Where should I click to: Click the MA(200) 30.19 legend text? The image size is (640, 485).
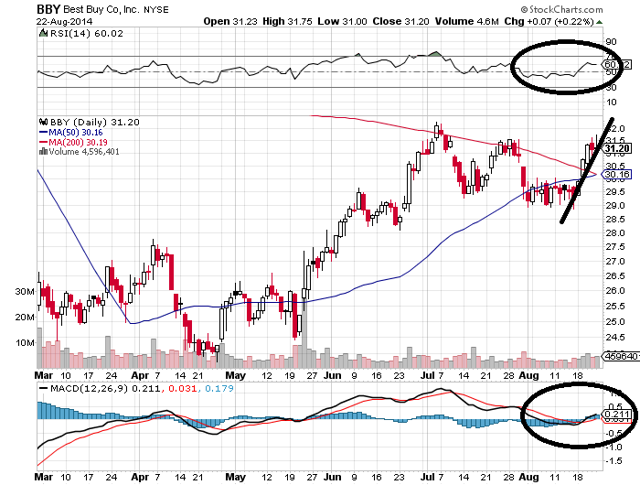coord(78,142)
